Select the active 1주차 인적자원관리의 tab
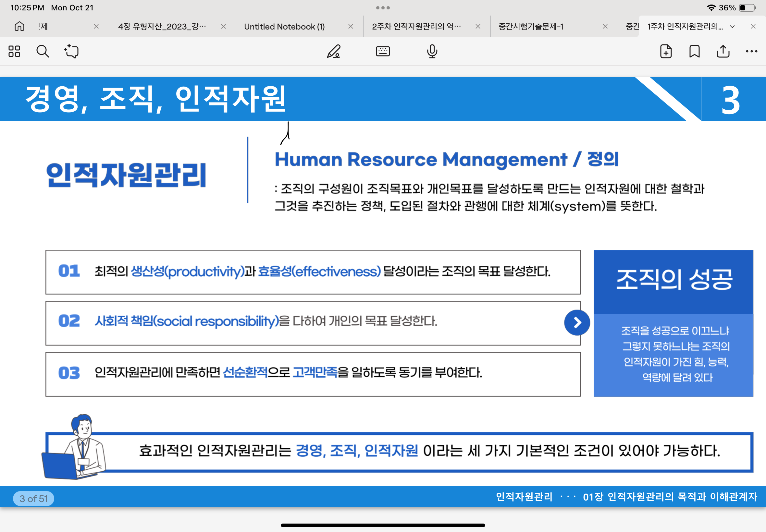766x532 pixels. 685,26
